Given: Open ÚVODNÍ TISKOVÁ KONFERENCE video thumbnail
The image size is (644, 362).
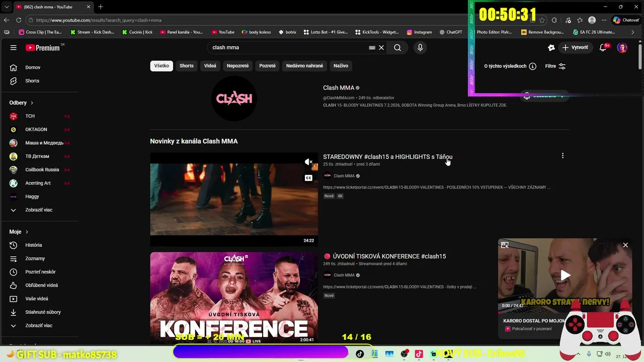Looking at the screenshot, I should point(234,298).
